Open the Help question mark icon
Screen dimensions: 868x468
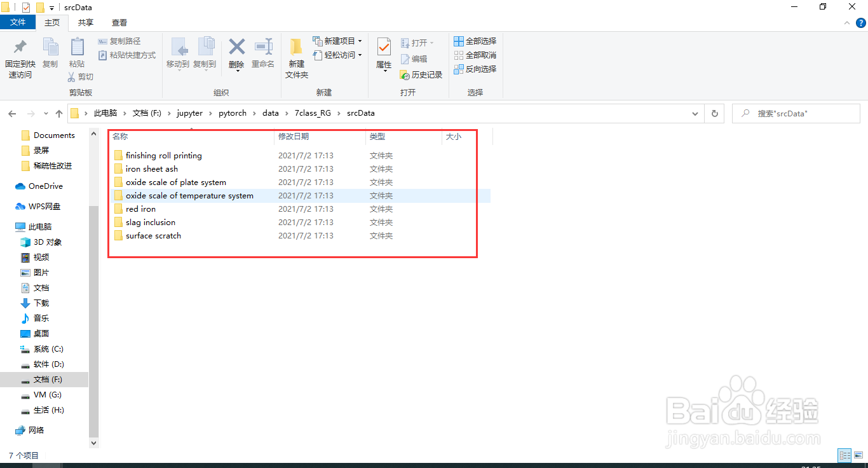pyautogui.click(x=861, y=22)
